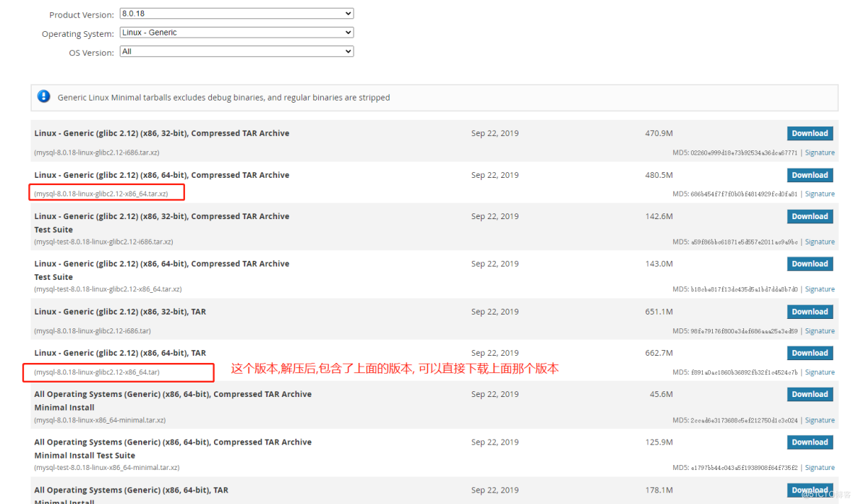Download the 32-bit Test Suite archive (142.6M)
856x504 pixels.
pyautogui.click(x=810, y=216)
